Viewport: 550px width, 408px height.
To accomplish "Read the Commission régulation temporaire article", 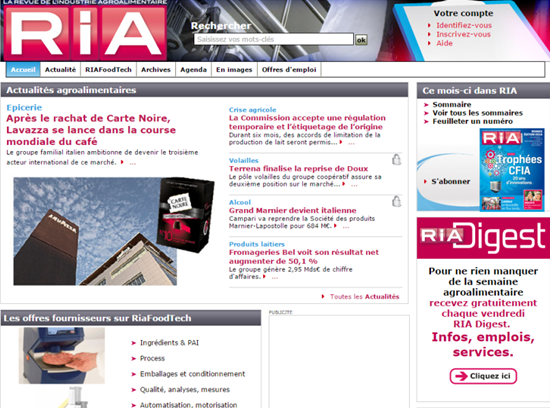I will click(x=307, y=122).
